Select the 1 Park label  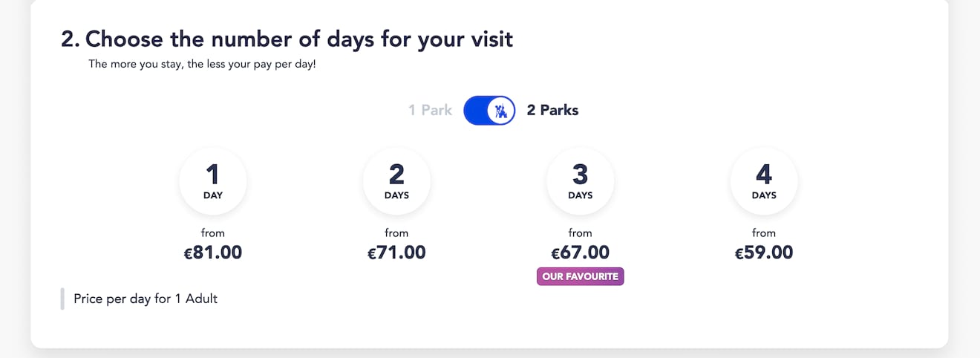click(x=430, y=110)
